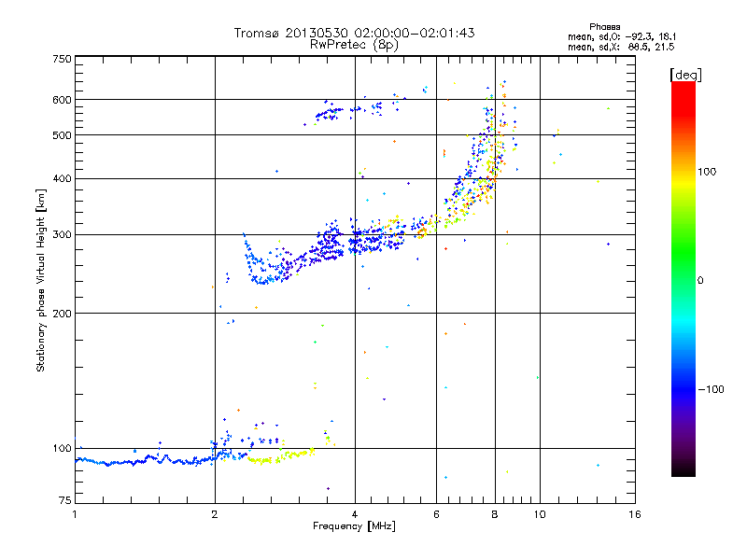Click the 'RwPretec (8p)' subtitle
Viewport: 747px width, 560px height.
354,45
